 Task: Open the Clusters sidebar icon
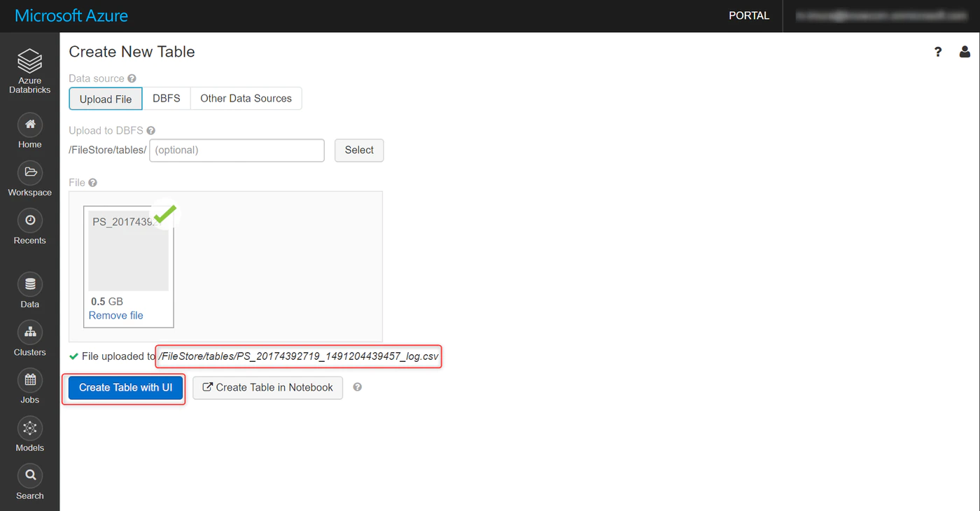(x=29, y=332)
